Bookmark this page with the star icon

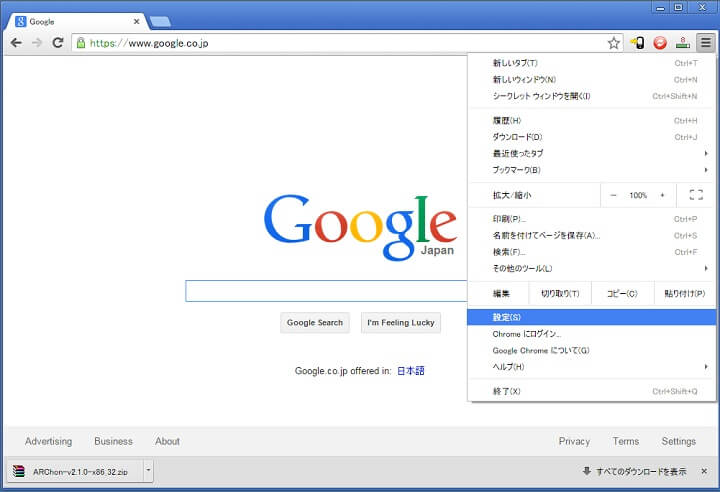[613, 43]
